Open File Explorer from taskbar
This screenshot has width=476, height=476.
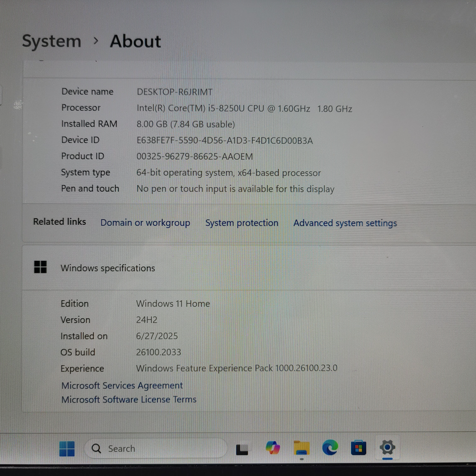point(302,448)
